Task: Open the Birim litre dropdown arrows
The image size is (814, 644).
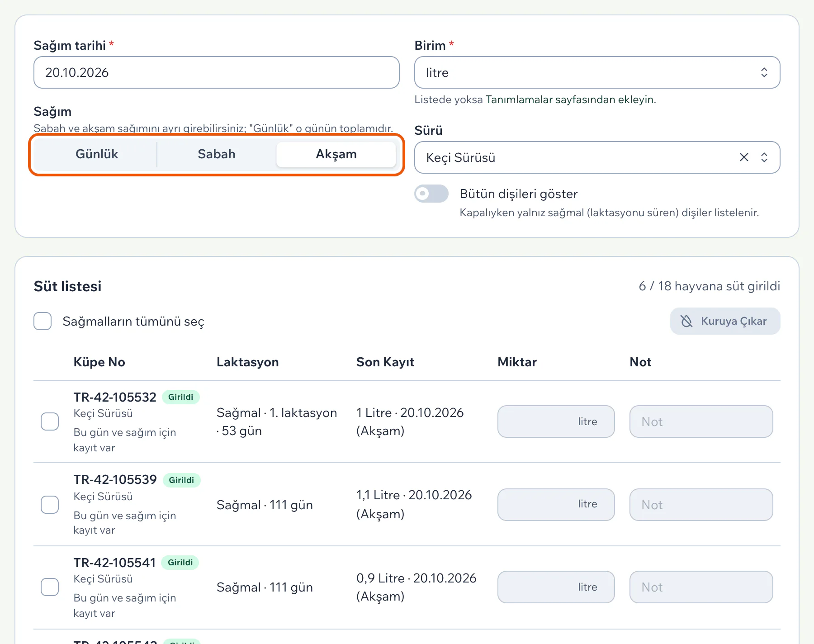Action: tap(764, 72)
